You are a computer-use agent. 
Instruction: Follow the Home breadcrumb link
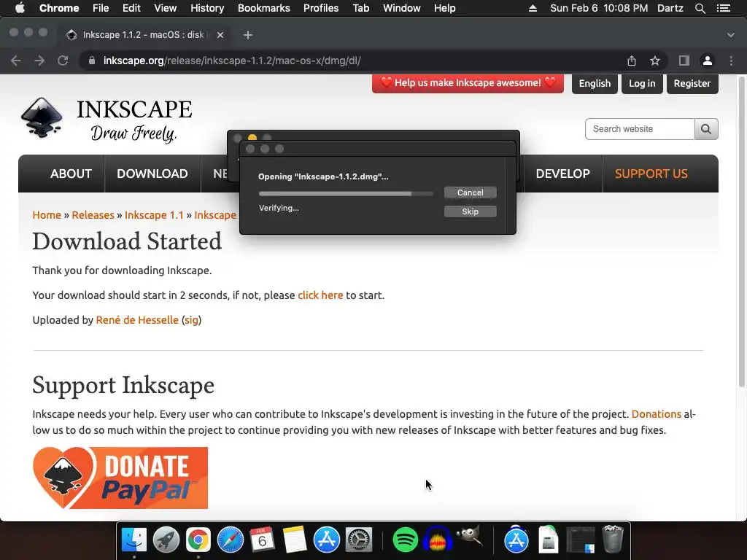[x=47, y=215]
